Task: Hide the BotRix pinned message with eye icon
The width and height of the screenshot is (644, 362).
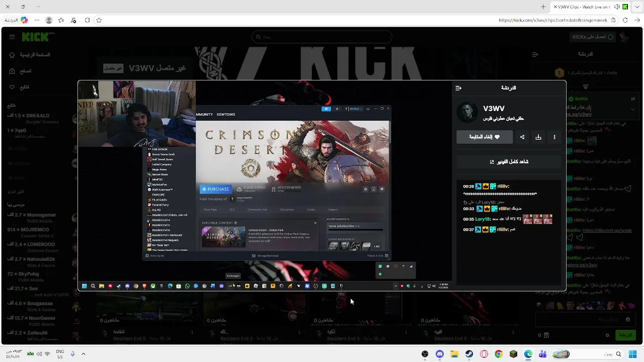Action: click(x=632, y=100)
